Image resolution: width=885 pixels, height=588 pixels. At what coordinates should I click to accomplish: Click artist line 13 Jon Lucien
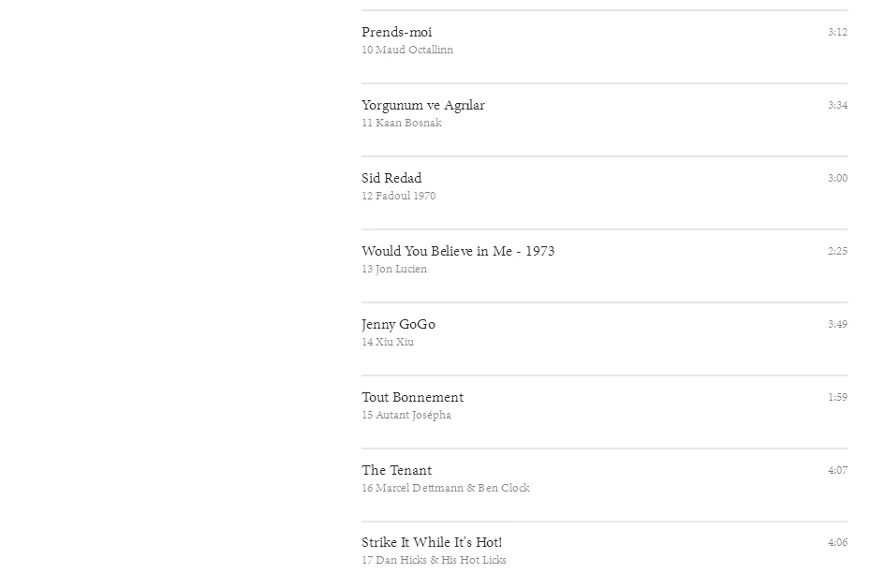tap(394, 269)
